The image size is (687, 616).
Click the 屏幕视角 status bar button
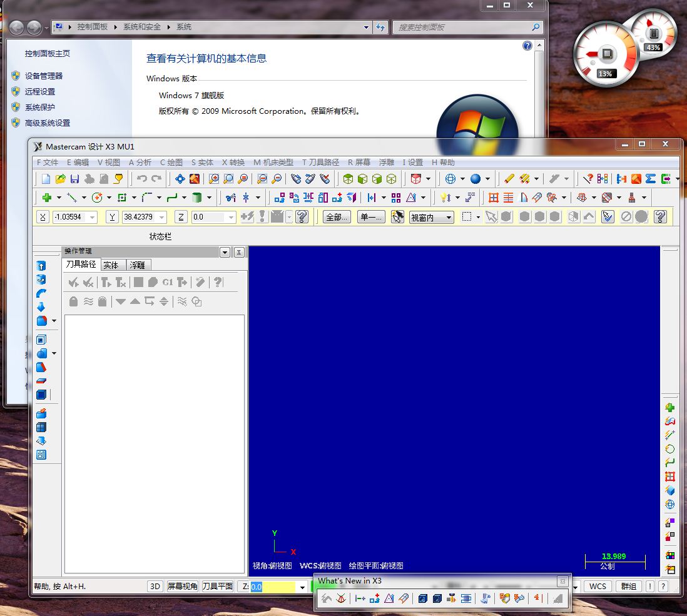pyautogui.click(x=182, y=586)
